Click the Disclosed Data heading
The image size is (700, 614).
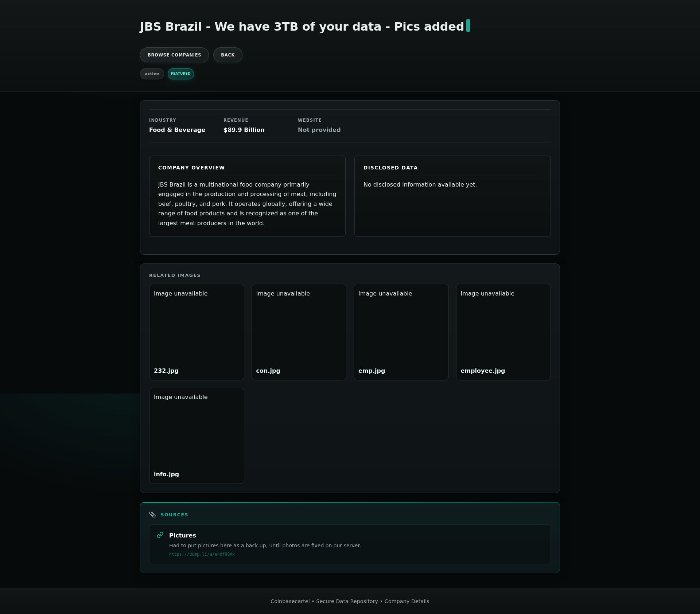390,168
